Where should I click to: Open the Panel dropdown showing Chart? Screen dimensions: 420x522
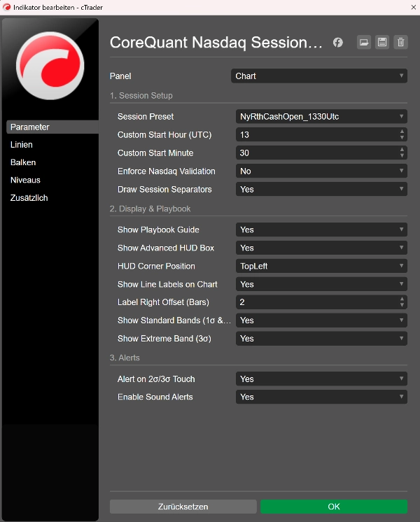tap(318, 76)
